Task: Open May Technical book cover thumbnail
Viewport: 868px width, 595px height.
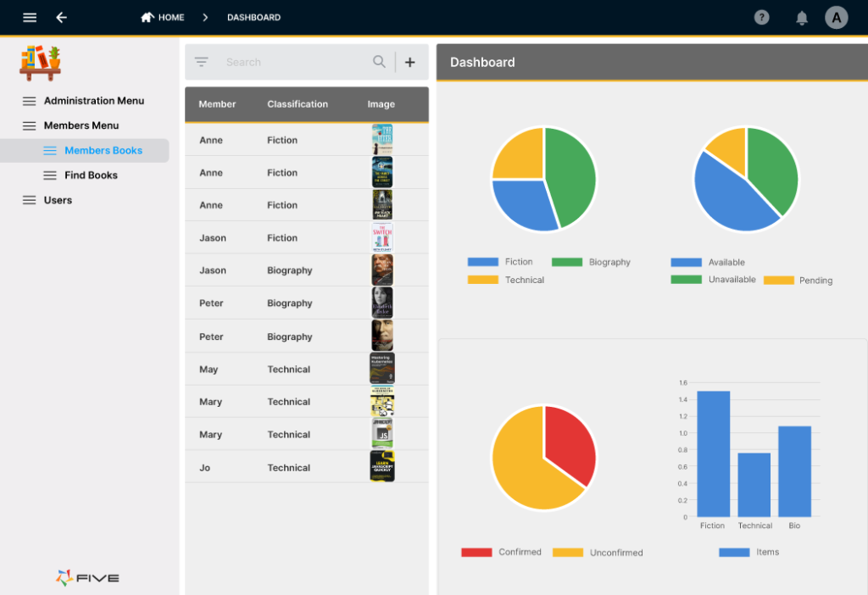Action: point(382,369)
